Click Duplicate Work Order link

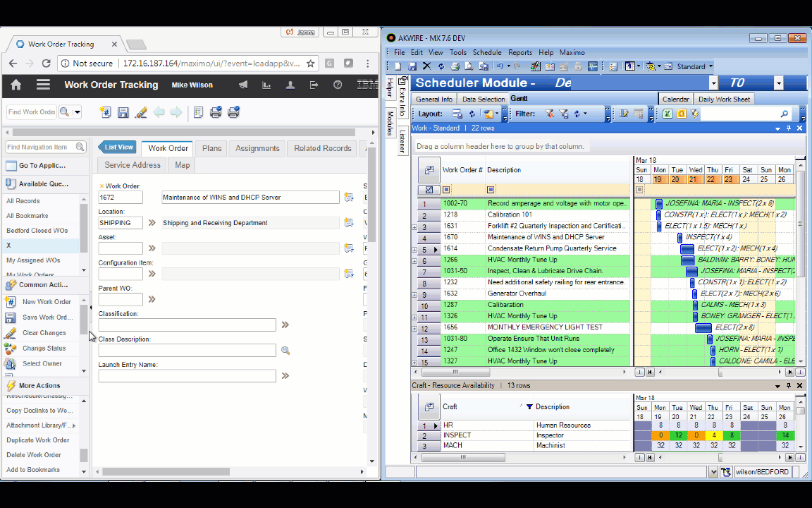tap(38, 440)
